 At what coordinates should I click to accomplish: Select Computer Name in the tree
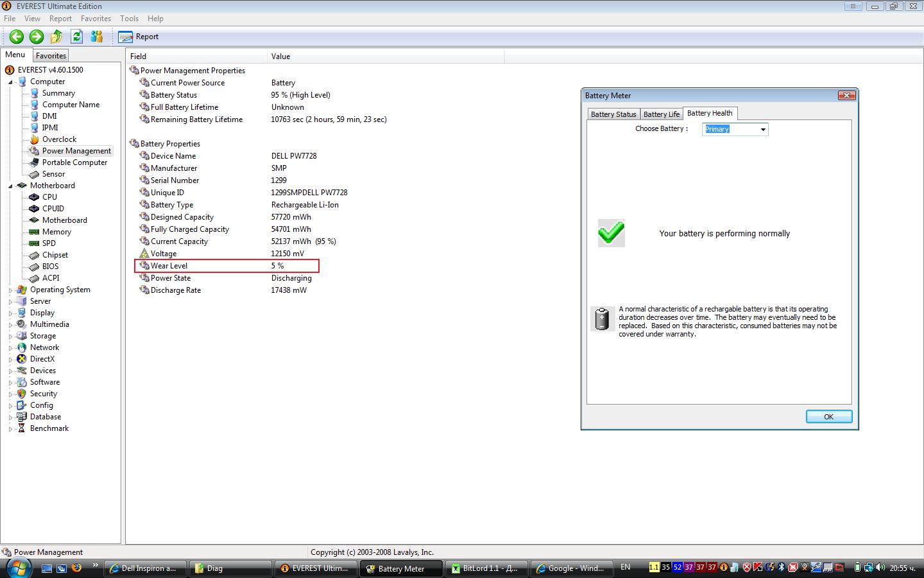[x=71, y=105]
